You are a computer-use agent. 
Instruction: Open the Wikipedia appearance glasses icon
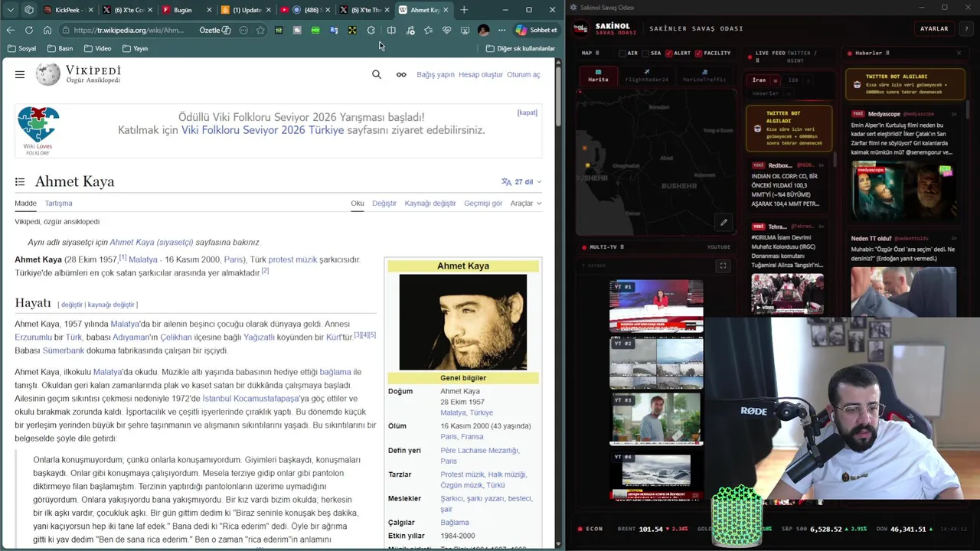point(400,74)
